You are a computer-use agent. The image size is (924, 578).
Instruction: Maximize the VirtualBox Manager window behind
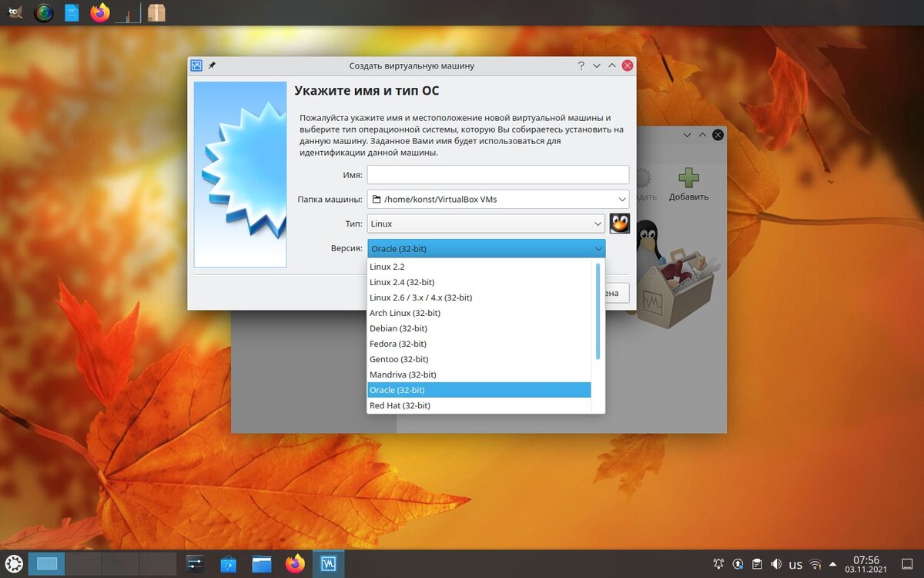coord(702,135)
